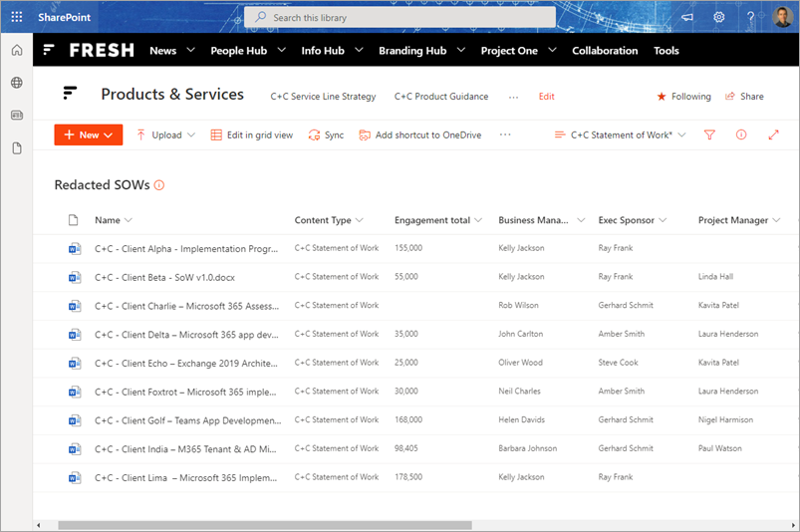Toggle the Following star for this site
800x532 pixels.
[x=662, y=97]
